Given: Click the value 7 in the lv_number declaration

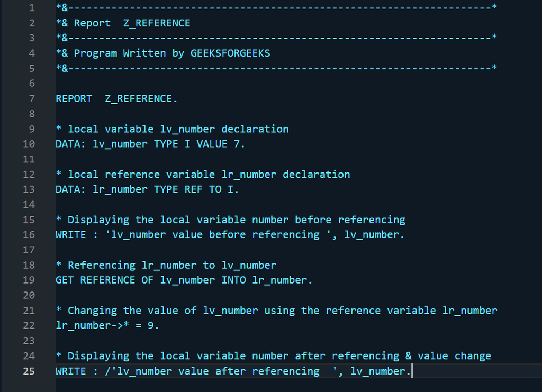Looking at the screenshot, I should [x=237, y=144].
